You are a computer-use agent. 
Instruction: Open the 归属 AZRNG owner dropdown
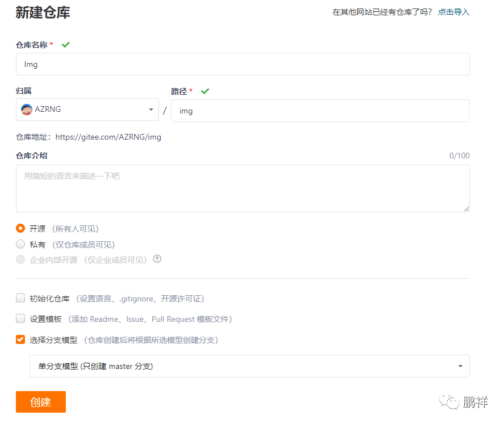[x=87, y=110]
